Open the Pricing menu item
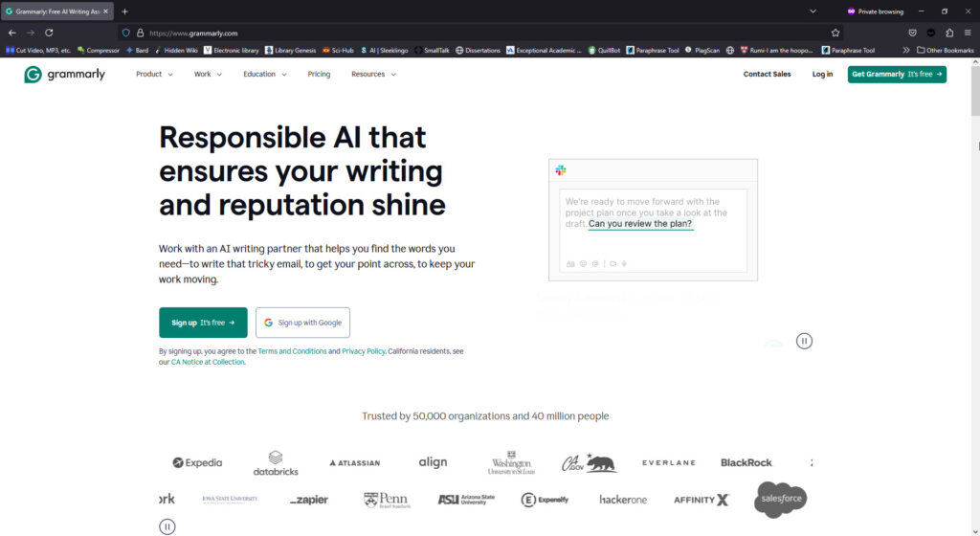Image resolution: width=980 pixels, height=536 pixels. (x=319, y=75)
